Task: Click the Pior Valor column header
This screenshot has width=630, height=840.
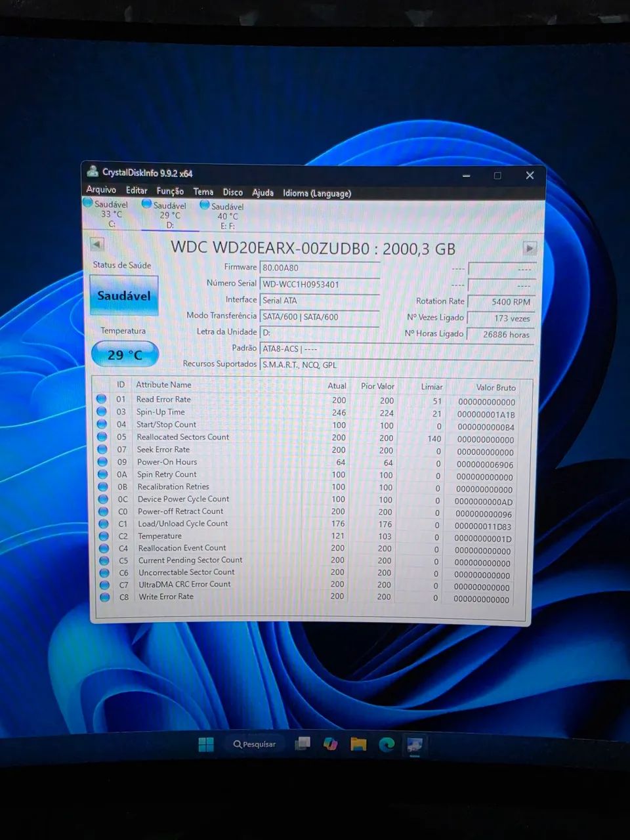Action: click(377, 386)
